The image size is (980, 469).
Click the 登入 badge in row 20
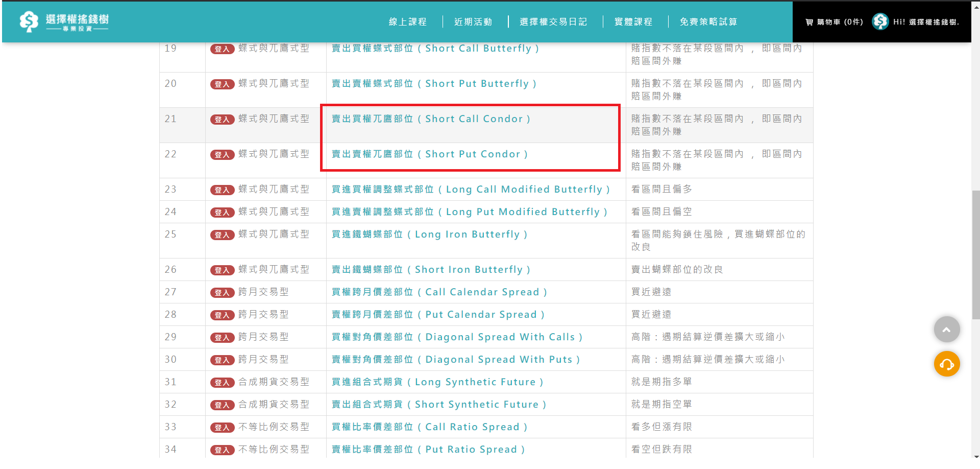tap(222, 84)
